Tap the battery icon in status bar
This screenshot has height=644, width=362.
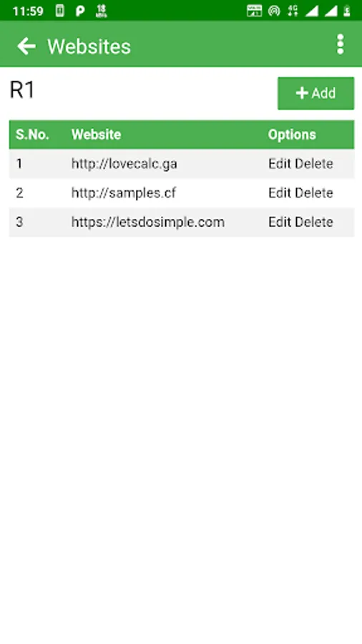click(347, 11)
